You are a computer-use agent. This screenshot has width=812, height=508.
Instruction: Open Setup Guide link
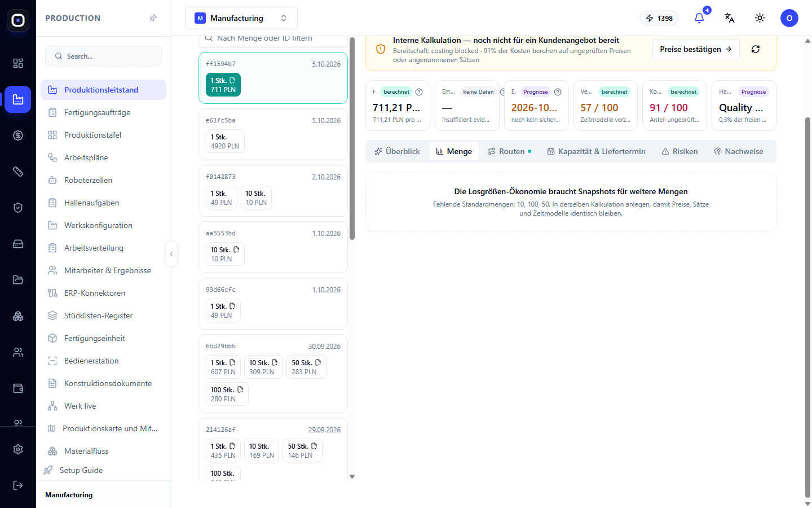pyautogui.click(x=81, y=470)
